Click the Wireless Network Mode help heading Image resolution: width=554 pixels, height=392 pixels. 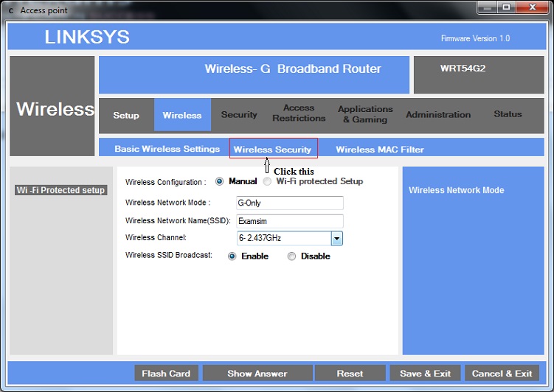click(x=457, y=190)
